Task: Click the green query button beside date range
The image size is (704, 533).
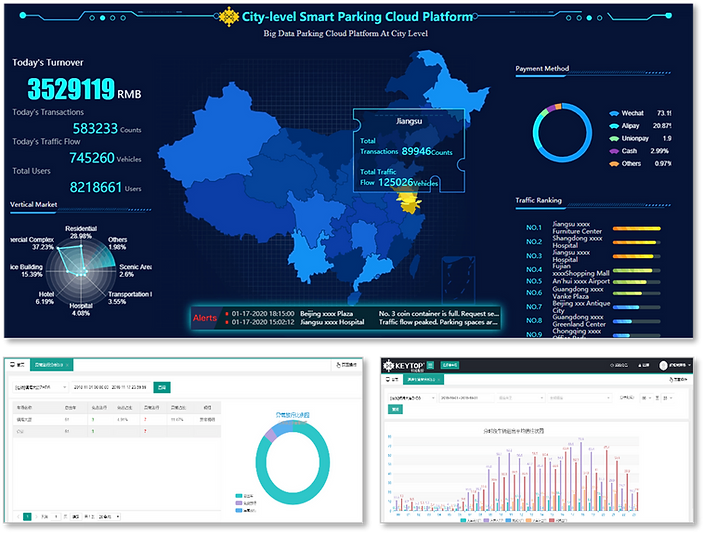Action: (163, 386)
